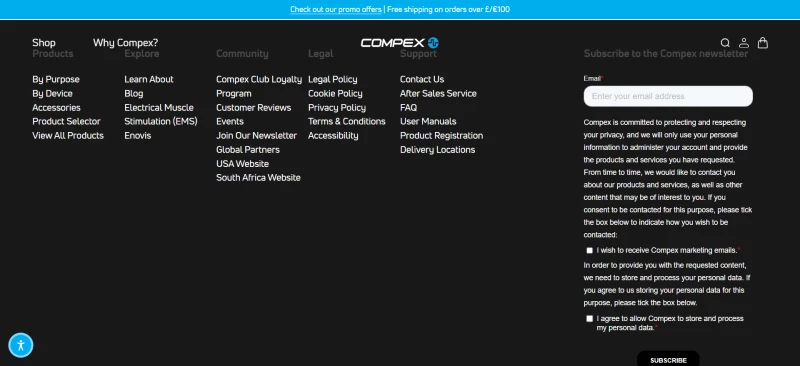The width and height of the screenshot is (800, 366).
Task: Open the User Manuals link
Action: click(x=428, y=121)
